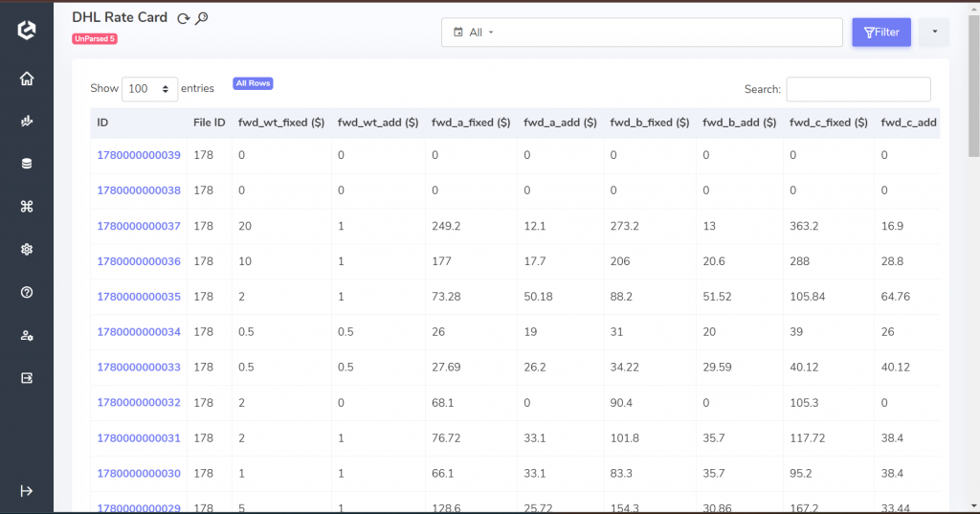
Task: Open record 1780000000038
Action: point(139,190)
